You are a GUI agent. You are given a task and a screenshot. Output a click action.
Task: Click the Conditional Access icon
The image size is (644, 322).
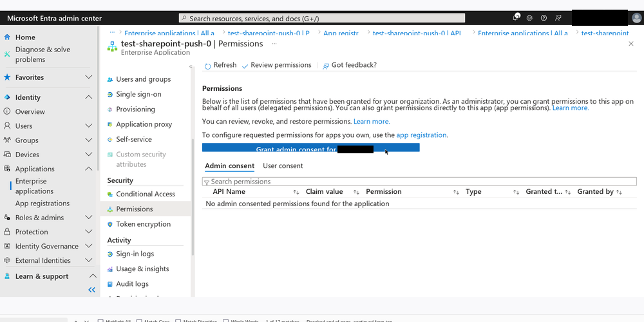point(110,194)
